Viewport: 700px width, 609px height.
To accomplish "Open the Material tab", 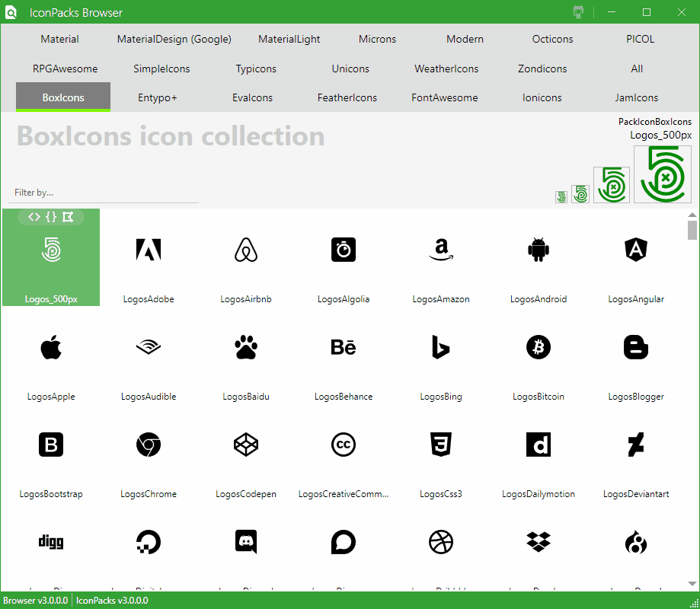I will pos(59,40).
